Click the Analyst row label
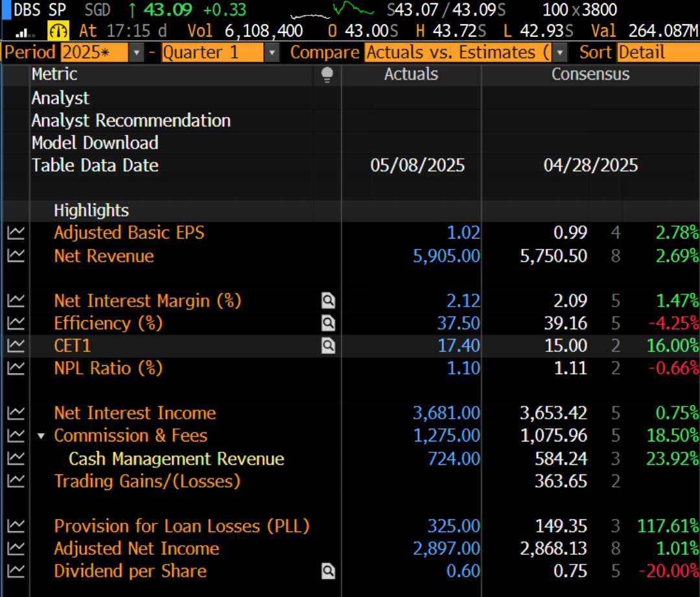The image size is (700, 597). click(60, 98)
